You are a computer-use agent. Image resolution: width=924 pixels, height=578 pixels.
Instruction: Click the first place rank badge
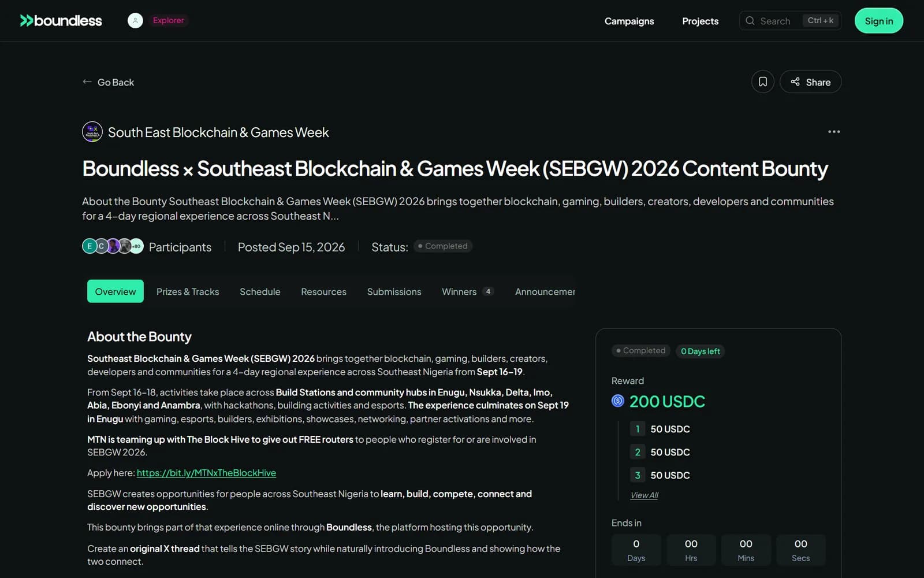[638, 429]
